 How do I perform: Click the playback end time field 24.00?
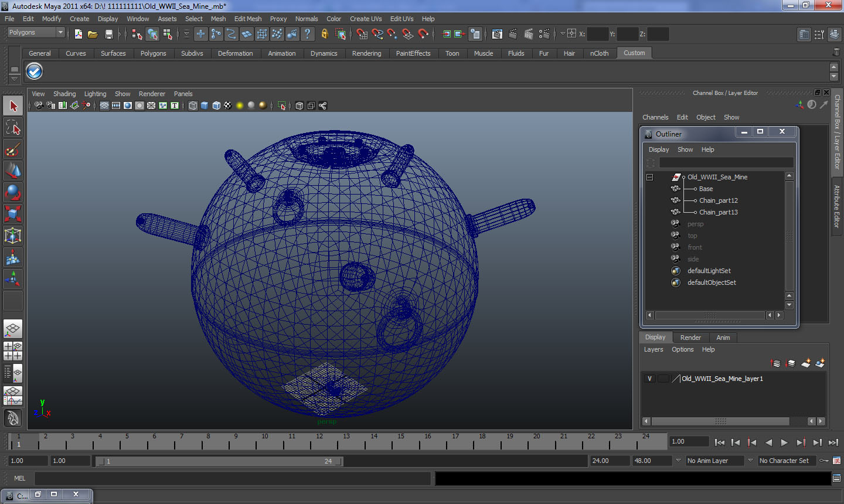609,461
